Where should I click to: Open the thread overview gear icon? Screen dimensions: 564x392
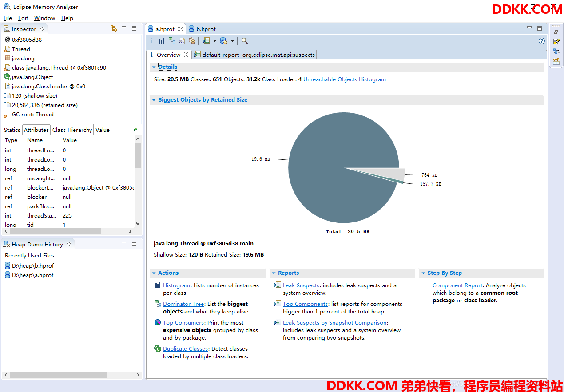(192, 41)
